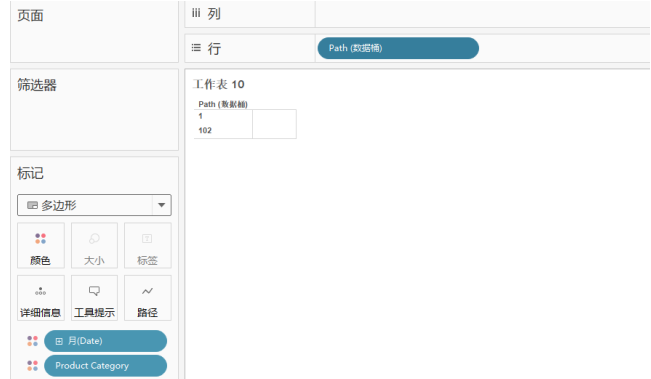Open the 工具提示 tooltip card
Image resolution: width=651 pixels, height=379 pixels.
click(x=94, y=298)
